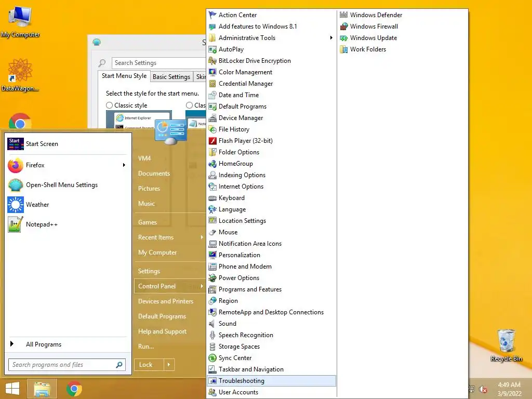The height and width of the screenshot is (399, 532).
Task: Click the Lock button
Action: pos(149,365)
